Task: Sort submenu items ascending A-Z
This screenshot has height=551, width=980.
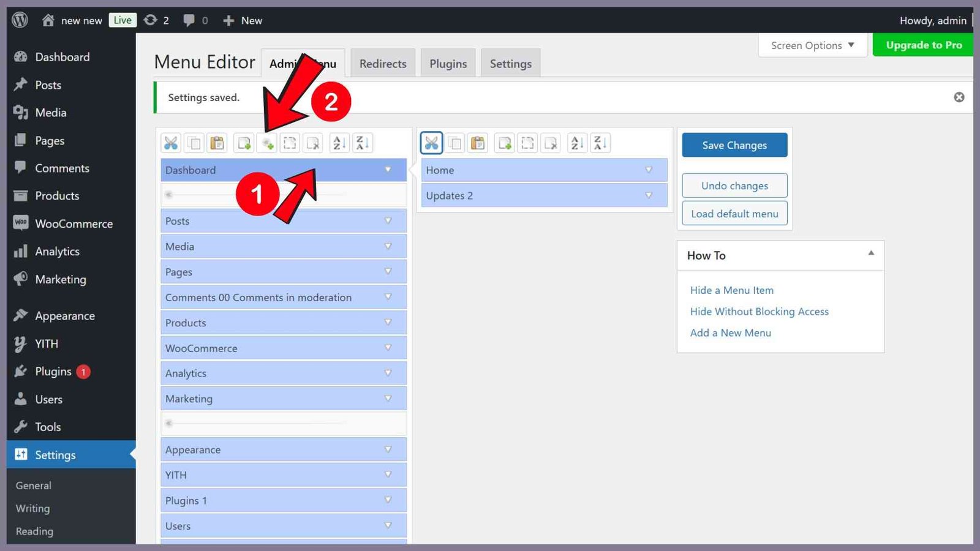Action: coord(577,143)
